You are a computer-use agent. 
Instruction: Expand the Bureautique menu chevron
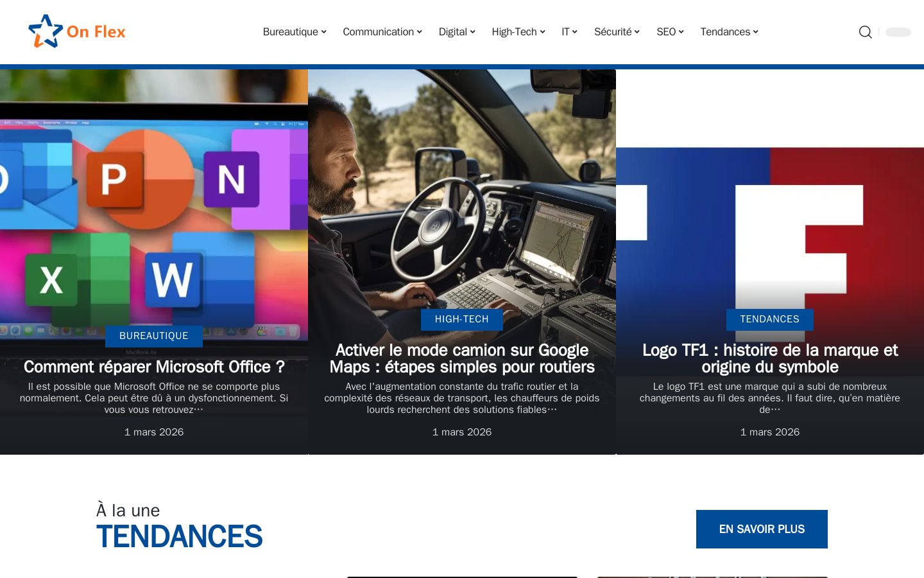(324, 32)
